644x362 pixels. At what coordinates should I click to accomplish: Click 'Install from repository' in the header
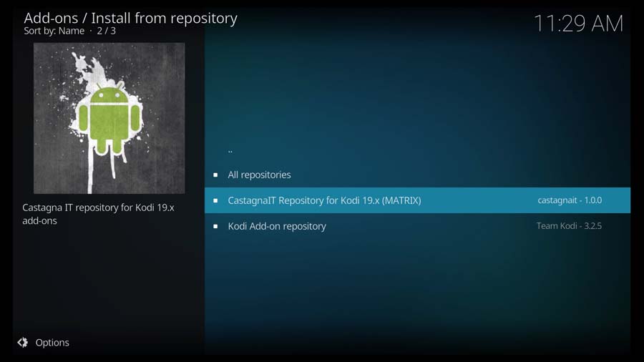[x=165, y=18]
